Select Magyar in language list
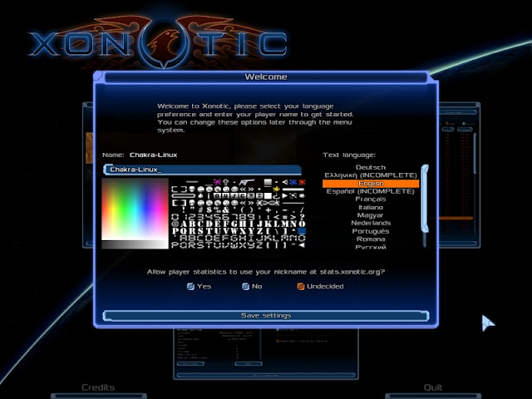The image size is (532, 399). (x=371, y=215)
